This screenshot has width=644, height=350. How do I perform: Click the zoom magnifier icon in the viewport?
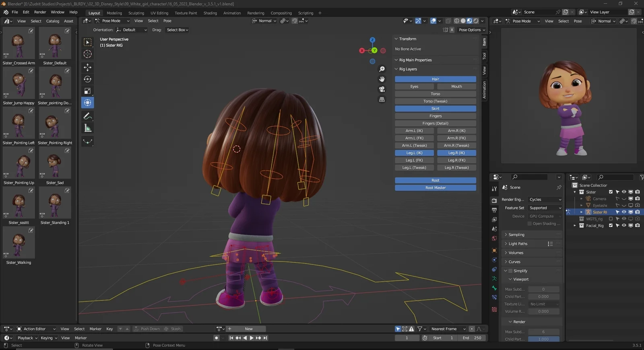[382, 69]
